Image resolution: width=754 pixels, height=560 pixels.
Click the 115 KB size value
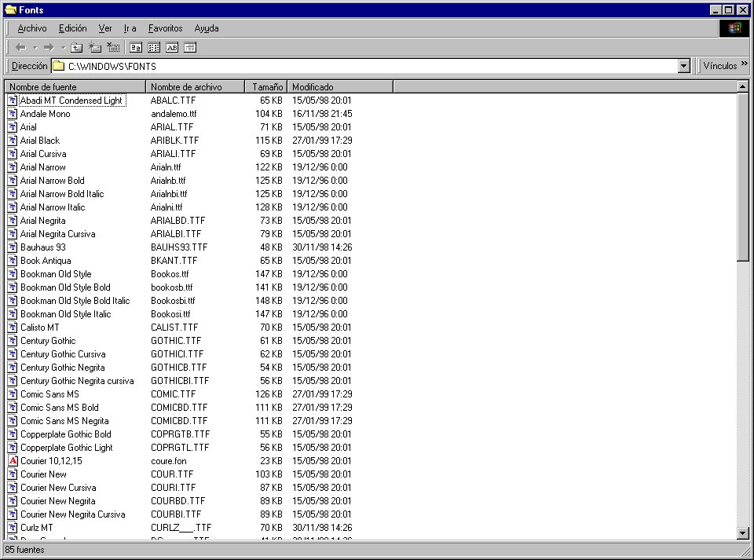coord(269,141)
